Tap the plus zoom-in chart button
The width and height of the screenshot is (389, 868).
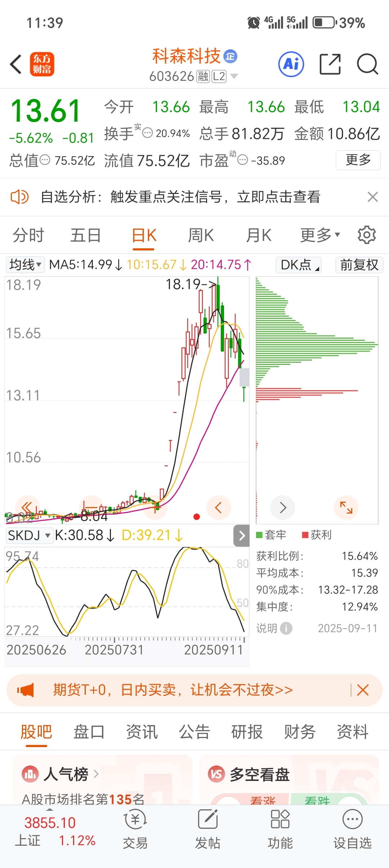coord(155,507)
